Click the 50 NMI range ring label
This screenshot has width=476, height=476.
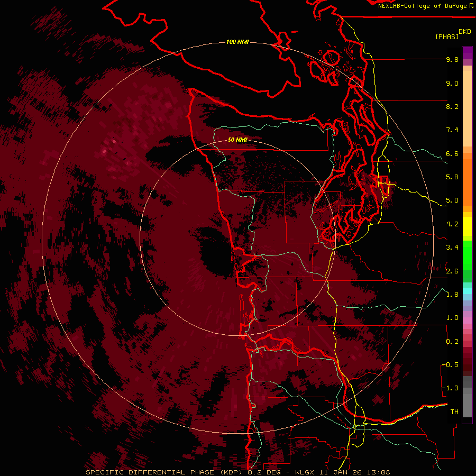click(x=237, y=140)
